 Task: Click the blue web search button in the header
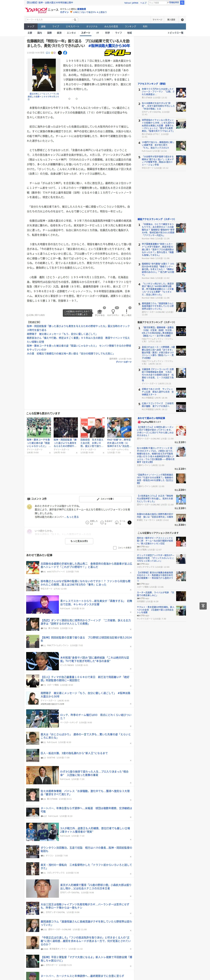point(182,3)
